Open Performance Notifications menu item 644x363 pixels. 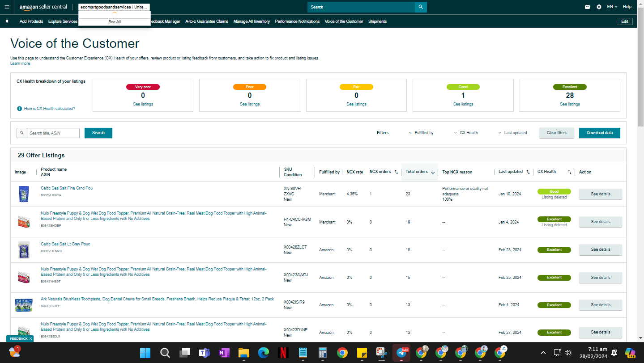click(297, 21)
